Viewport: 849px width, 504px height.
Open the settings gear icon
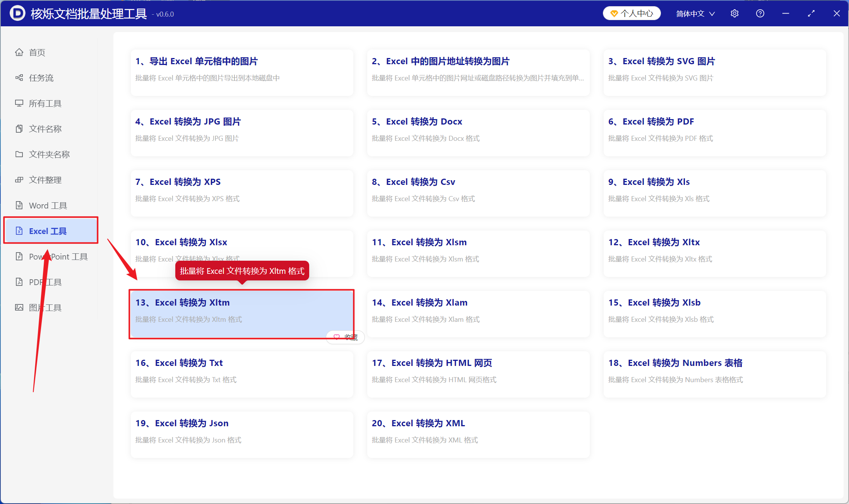[734, 14]
